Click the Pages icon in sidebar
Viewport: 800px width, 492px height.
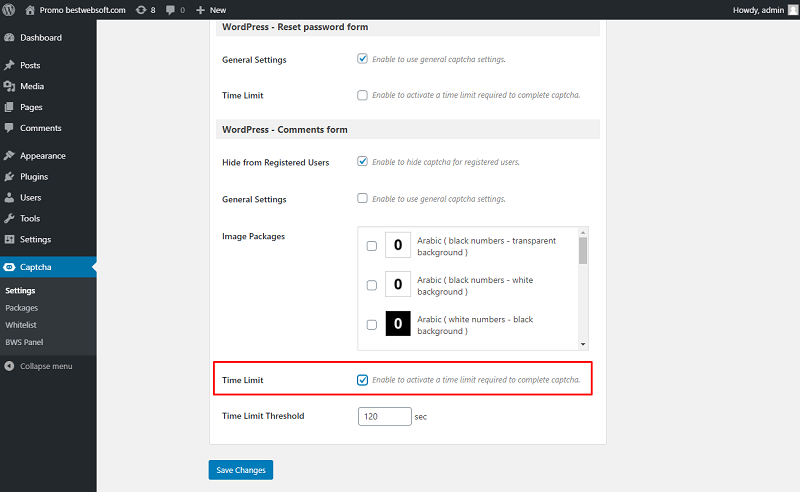coord(9,107)
